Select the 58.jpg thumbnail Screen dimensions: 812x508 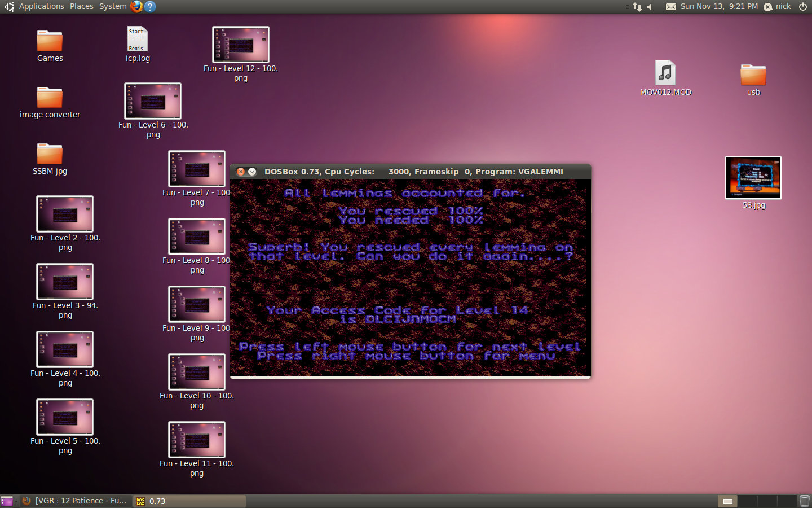click(x=753, y=178)
